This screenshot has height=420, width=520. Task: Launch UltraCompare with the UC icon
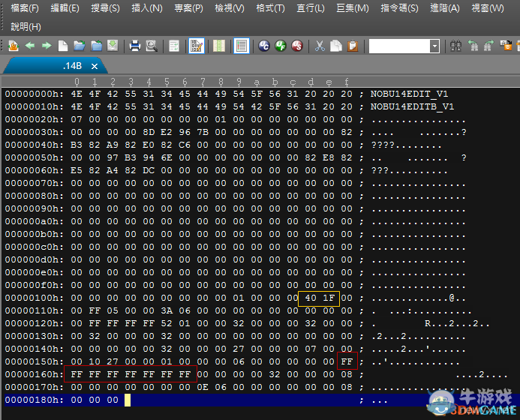(x=264, y=46)
